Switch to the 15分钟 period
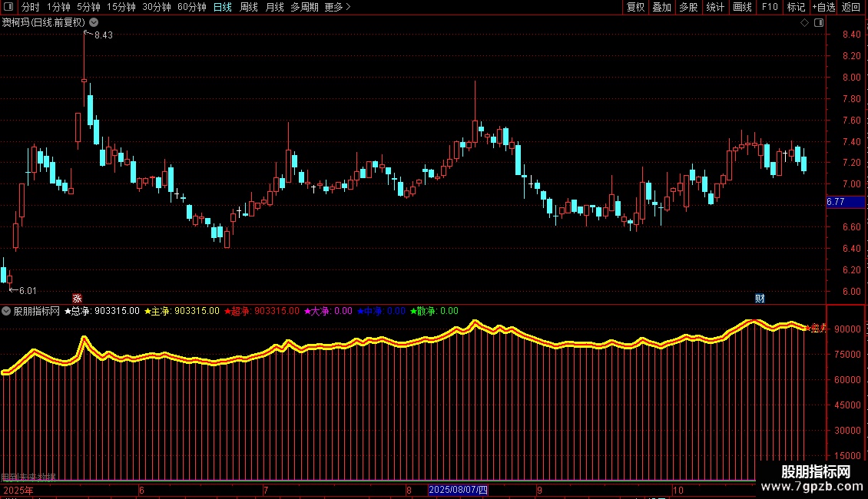 pos(121,7)
